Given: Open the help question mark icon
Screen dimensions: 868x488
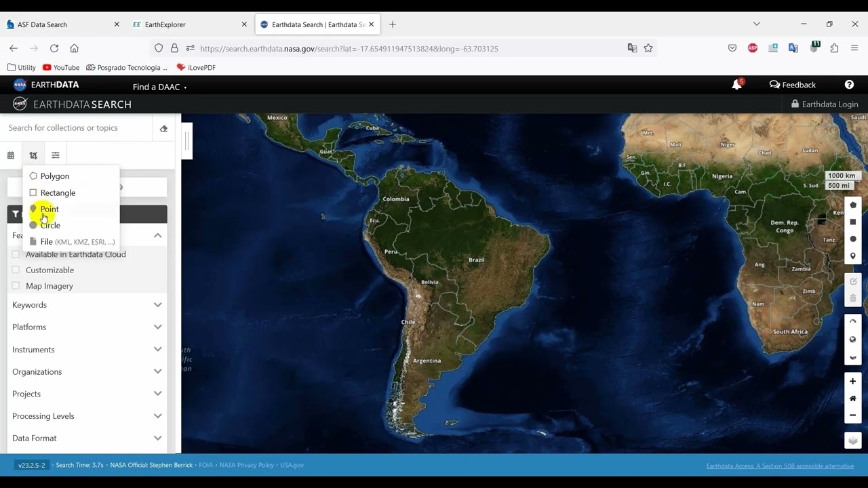Looking at the screenshot, I should pos(849,85).
